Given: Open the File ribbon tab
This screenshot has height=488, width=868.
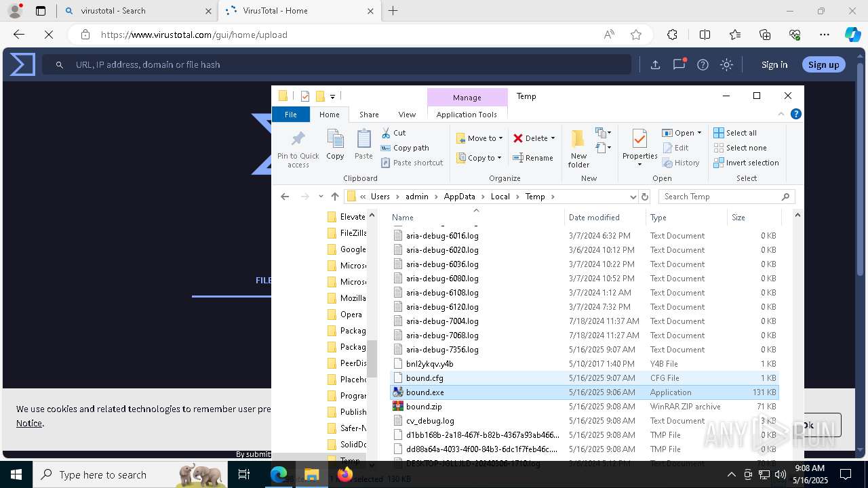Looking at the screenshot, I should pos(291,115).
